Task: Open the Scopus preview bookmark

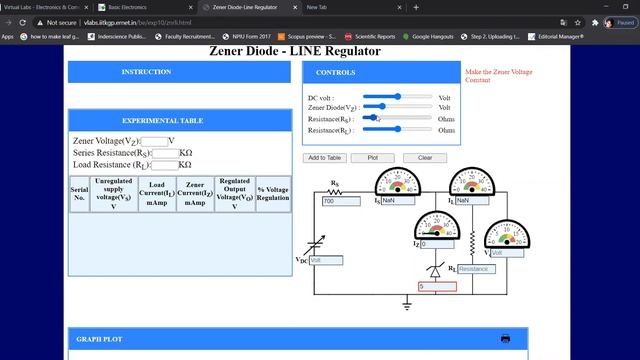Action: pos(307,37)
